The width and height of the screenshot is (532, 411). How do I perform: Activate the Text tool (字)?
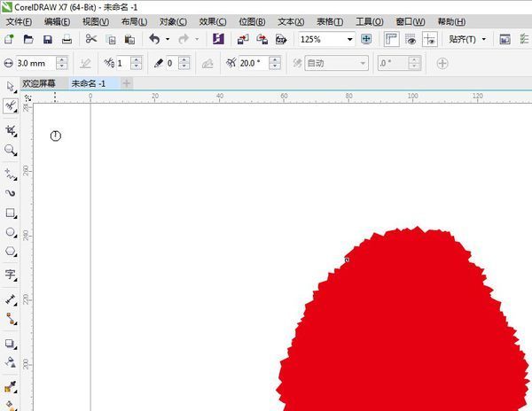(11, 275)
